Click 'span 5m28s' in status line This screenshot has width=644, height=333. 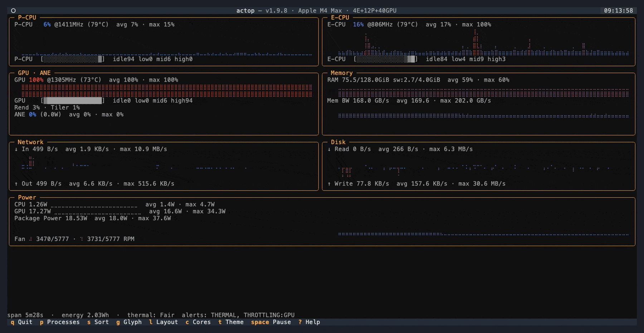pyautogui.click(x=25, y=315)
